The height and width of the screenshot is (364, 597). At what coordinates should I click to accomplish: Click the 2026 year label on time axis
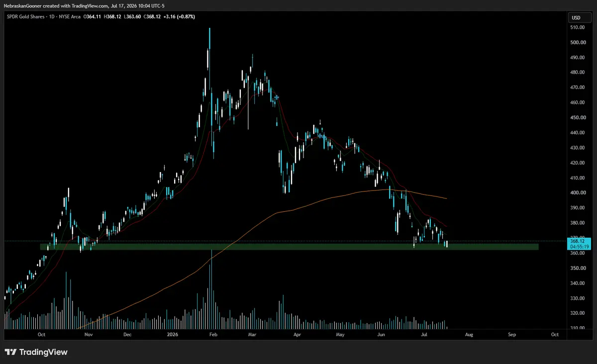(172, 335)
